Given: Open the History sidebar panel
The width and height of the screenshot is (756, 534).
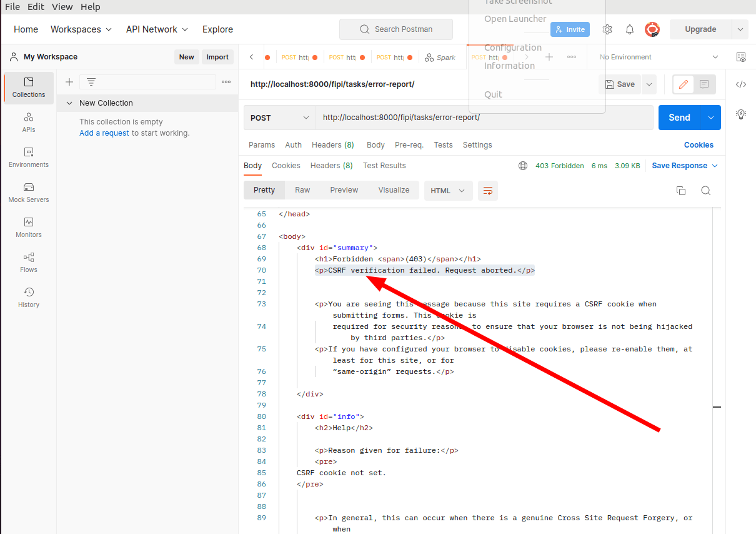Looking at the screenshot, I should (29, 298).
